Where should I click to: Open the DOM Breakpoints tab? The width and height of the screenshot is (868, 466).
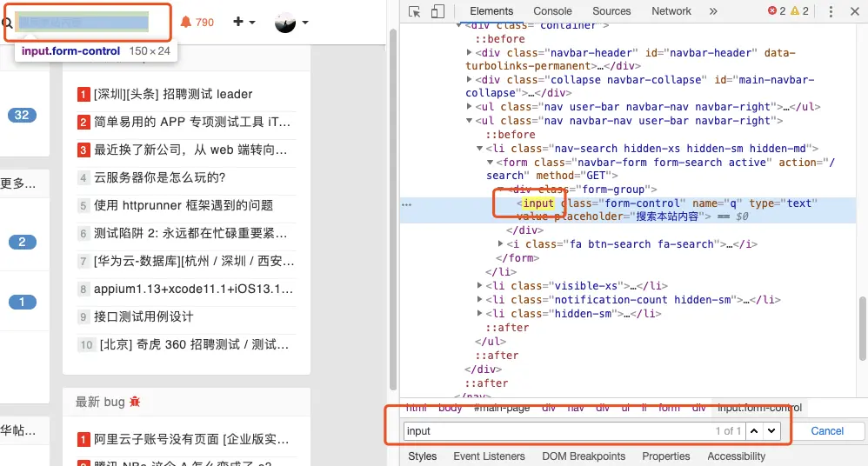click(584, 456)
